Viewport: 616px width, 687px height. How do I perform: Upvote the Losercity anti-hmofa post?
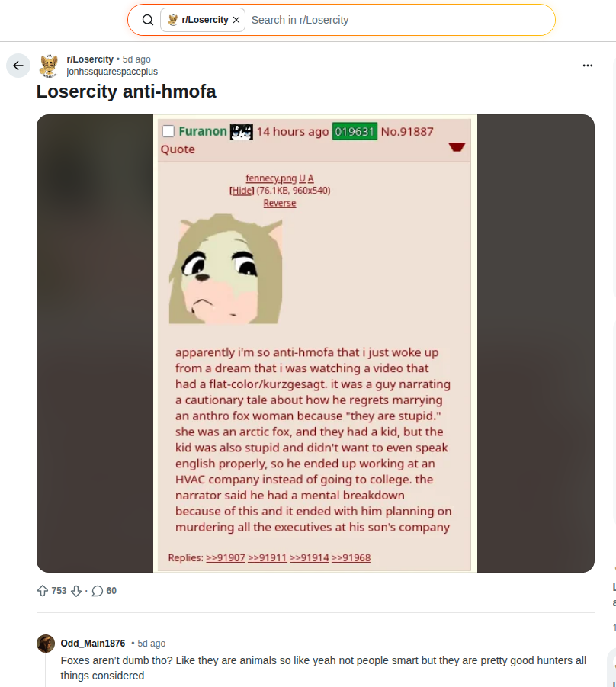click(x=43, y=591)
